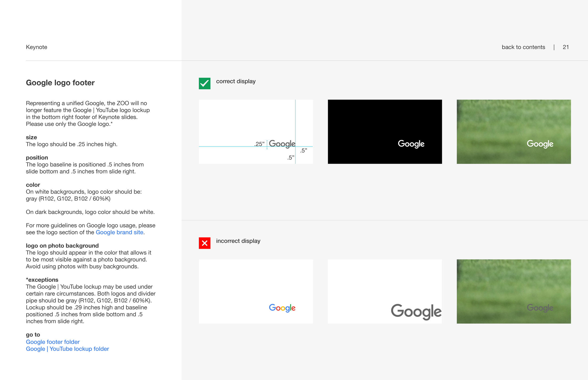Select the black correct display slide thumbnail
Screen dimensions: 588x380
click(x=371, y=118)
